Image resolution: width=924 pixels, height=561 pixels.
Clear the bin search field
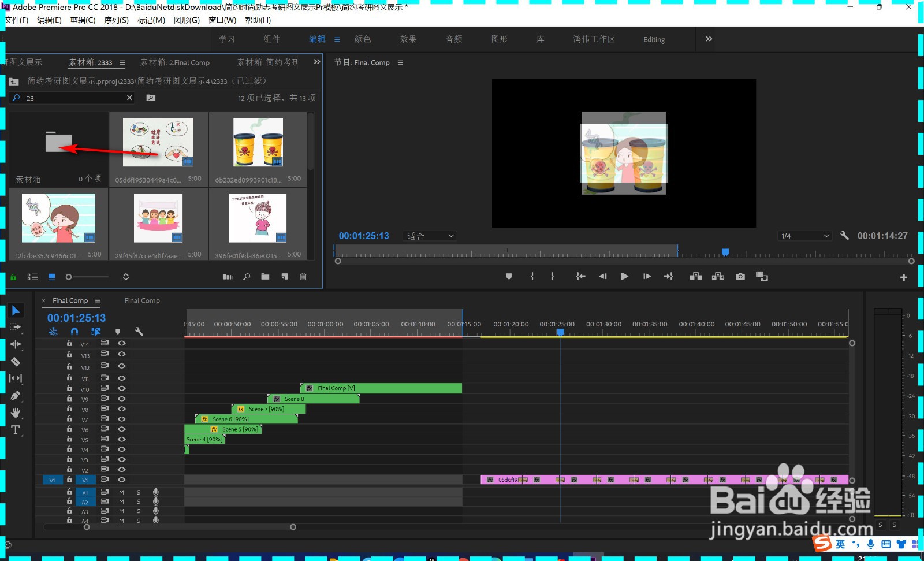[129, 98]
